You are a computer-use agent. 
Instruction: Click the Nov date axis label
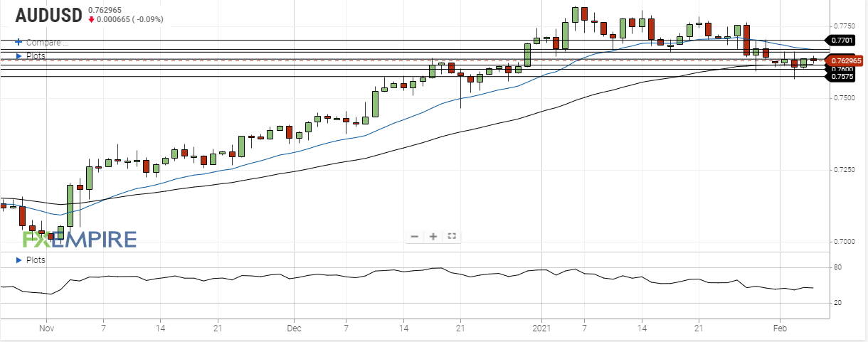click(46, 328)
